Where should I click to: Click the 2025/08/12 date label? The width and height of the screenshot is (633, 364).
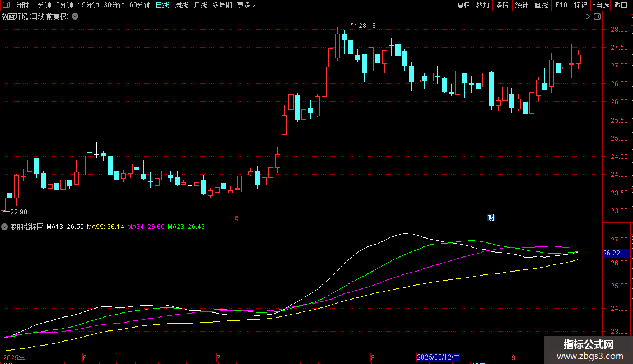tap(438, 357)
